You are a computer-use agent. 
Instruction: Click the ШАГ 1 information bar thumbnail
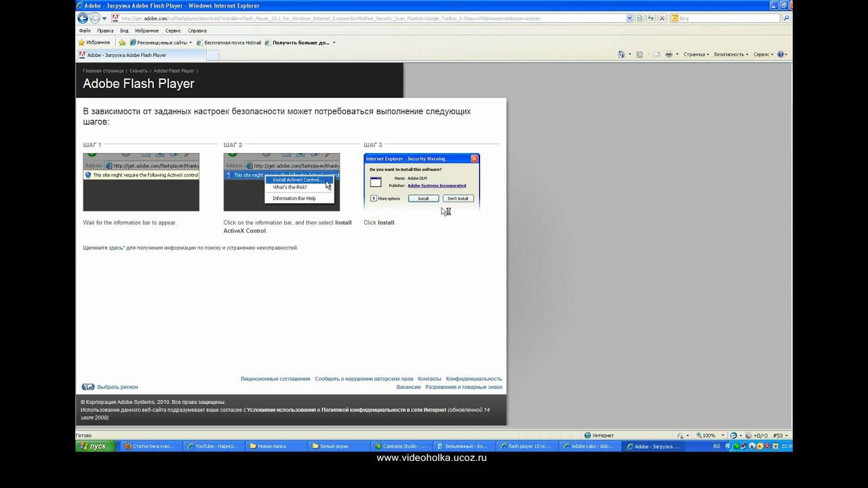pyautogui.click(x=141, y=182)
